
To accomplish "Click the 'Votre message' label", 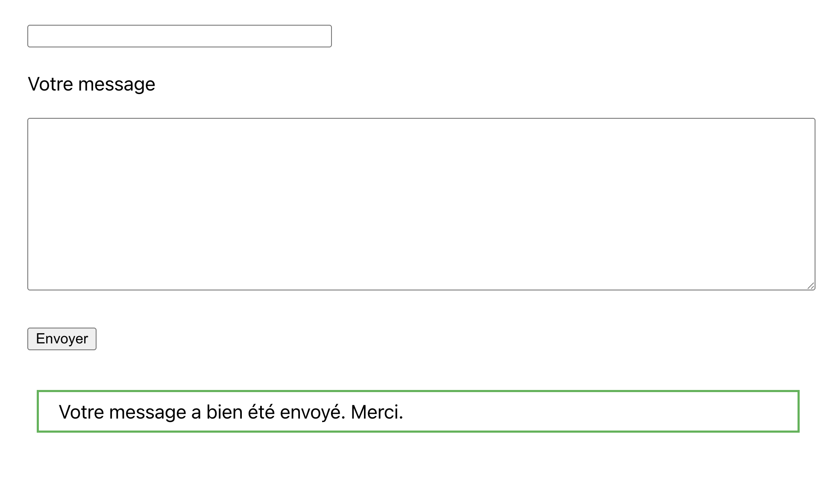I will click(91, 84).
